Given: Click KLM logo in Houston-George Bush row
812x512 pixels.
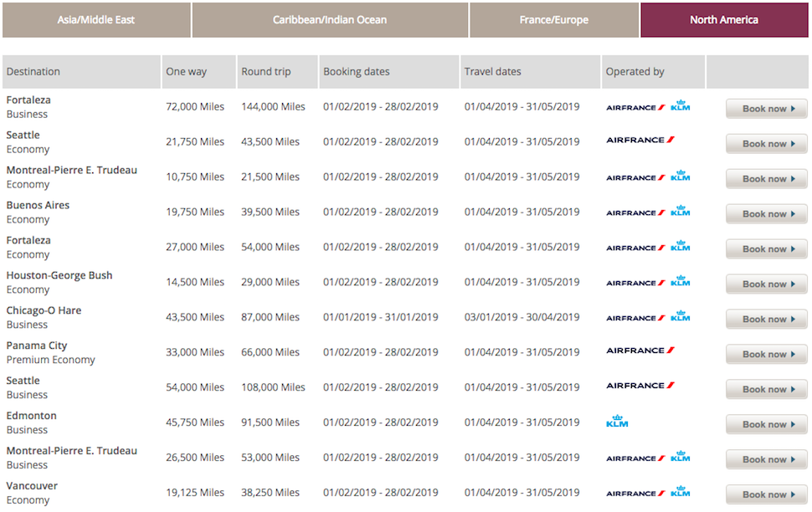Looking at the screenshot, I should click(x=680, y=281).
